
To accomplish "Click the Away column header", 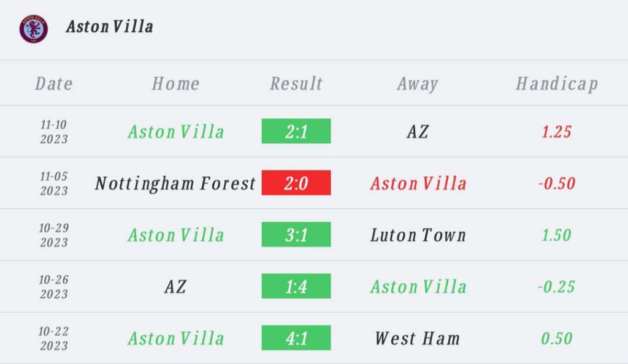I will point(418,83).
